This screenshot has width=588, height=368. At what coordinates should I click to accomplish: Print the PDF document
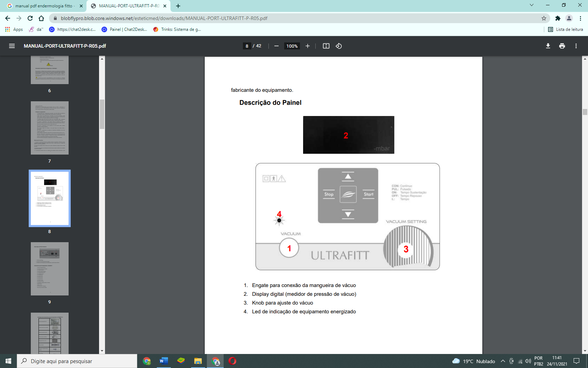pos(562,46)
